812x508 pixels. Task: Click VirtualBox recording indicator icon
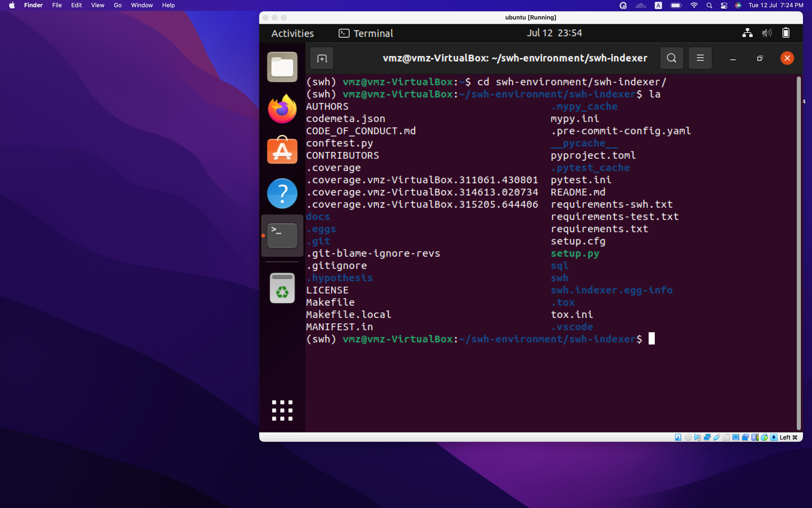(x=745, y=437)
